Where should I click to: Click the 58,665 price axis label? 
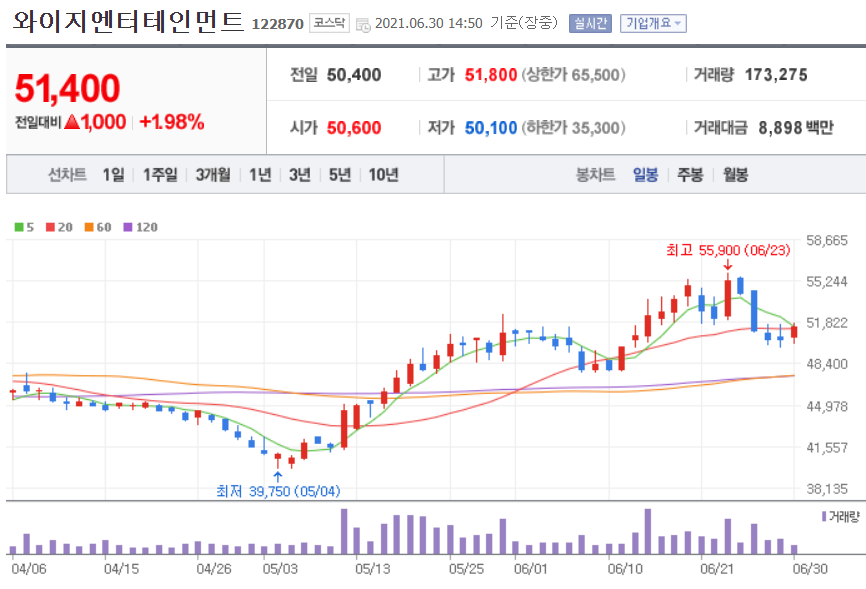coord(827,240)
